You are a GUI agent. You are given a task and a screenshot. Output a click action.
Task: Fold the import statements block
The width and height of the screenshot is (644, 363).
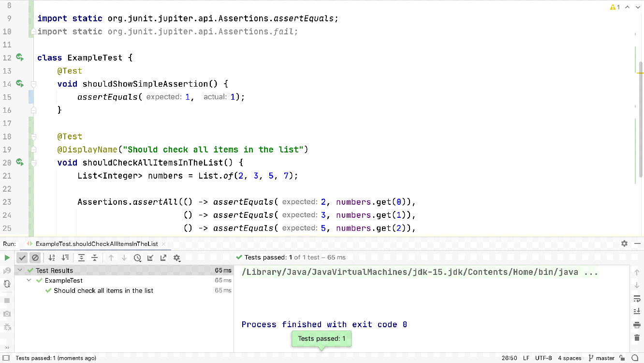[33, 31]
